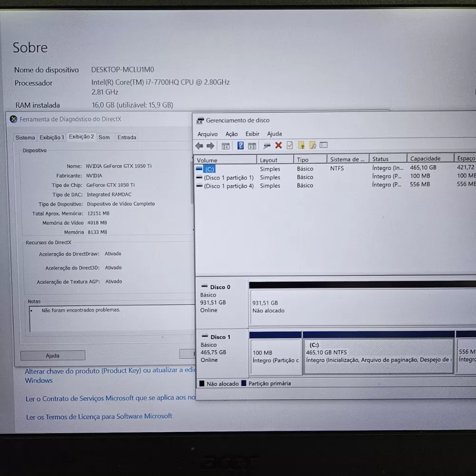The image size is (476, 476).
Task: Click the Integrated RAMDAC value
Action: click(109, 194)
